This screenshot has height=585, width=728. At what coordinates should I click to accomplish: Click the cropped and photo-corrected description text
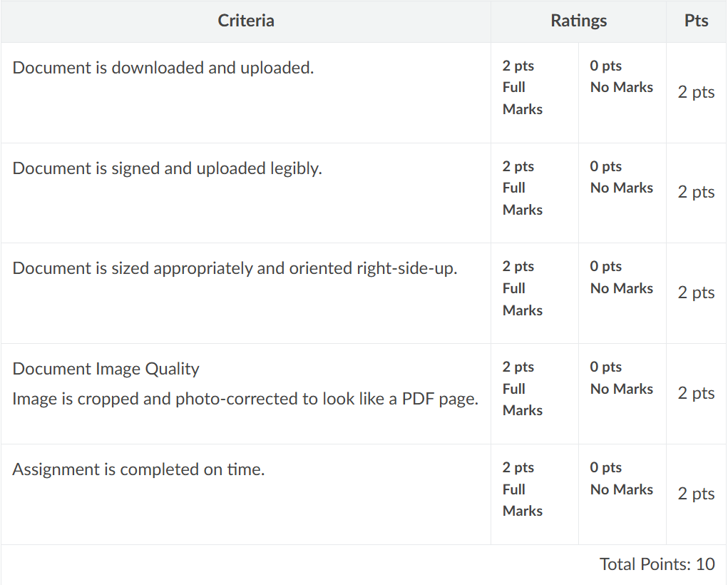[245, 399]
